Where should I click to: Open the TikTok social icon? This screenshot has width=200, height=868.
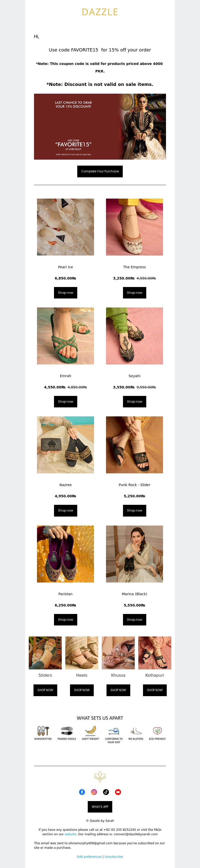coord(106,792)
